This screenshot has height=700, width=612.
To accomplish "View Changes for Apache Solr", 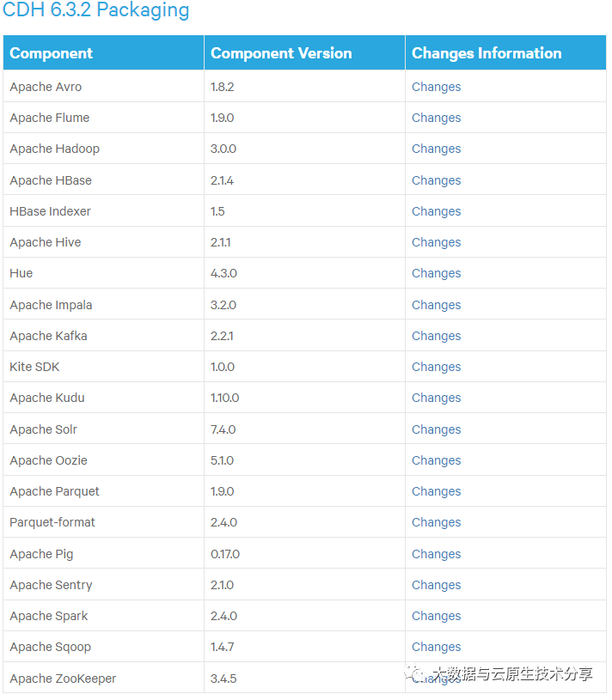I will click(x=436, y=429).
